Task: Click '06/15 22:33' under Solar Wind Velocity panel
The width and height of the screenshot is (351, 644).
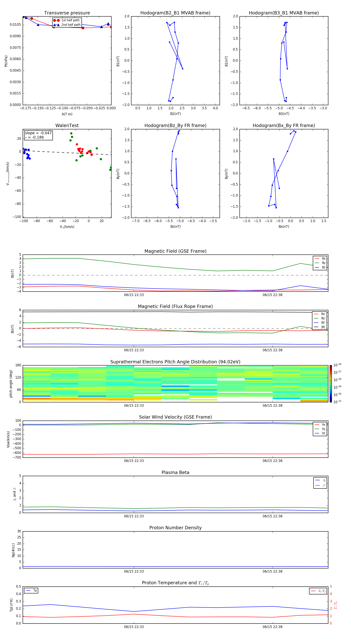Action: [134, 461]
